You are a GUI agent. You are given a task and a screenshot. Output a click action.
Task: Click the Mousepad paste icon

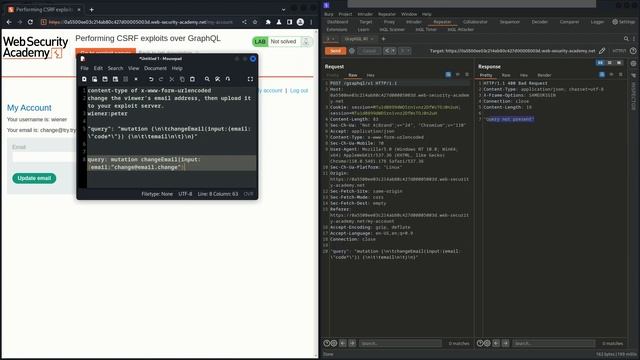pos(192,79)
